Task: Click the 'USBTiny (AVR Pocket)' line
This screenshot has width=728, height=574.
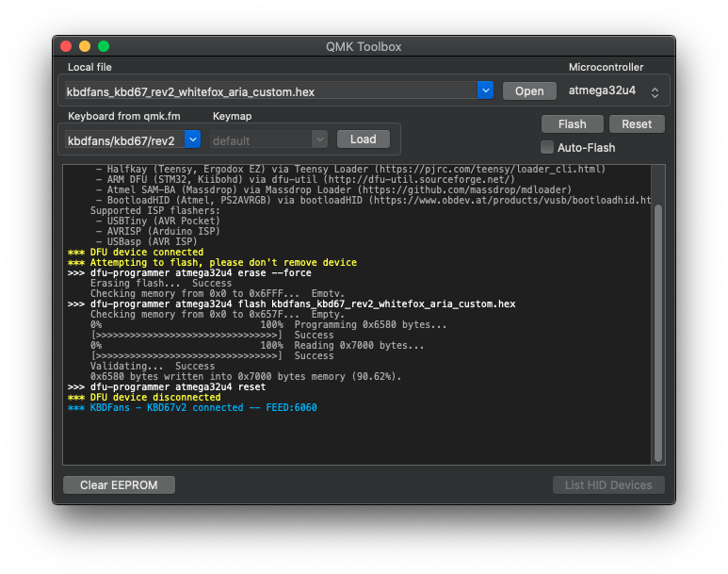Action: coord(158,221)
